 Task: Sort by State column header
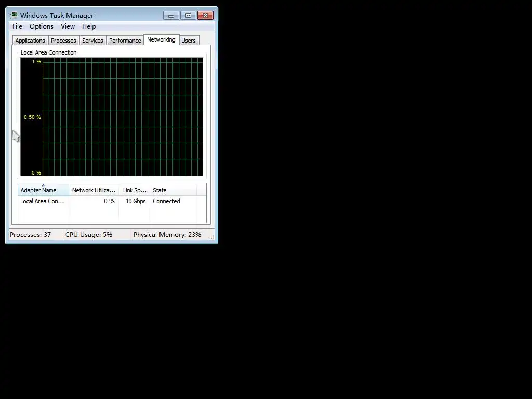[x=173, y=190]
